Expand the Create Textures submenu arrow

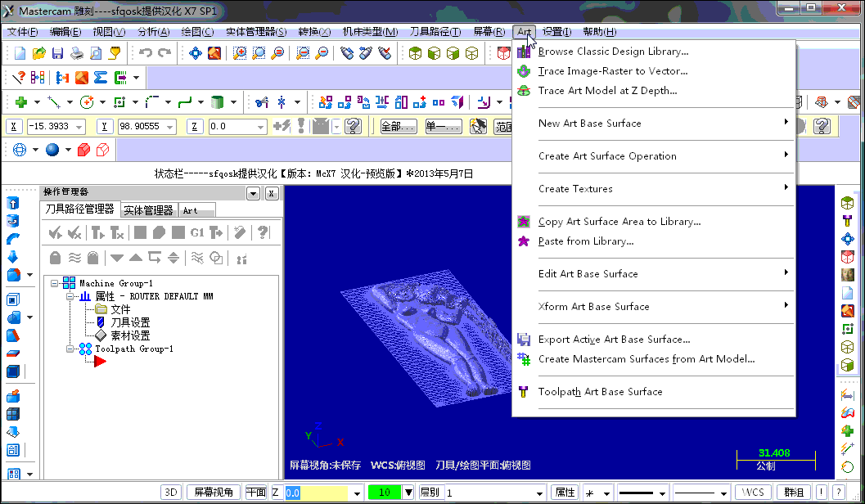786,187
